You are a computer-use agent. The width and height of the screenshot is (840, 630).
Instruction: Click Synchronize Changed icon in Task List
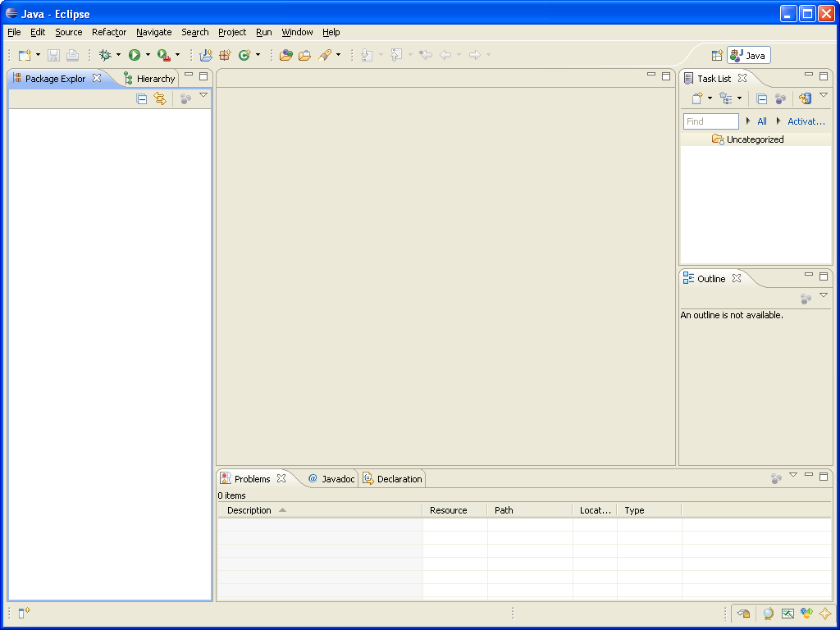(x=805, y=98)
